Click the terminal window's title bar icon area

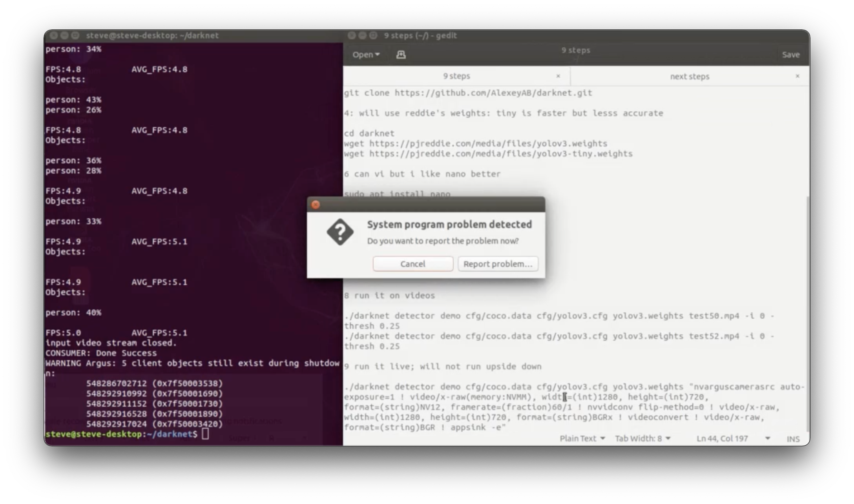64,35
